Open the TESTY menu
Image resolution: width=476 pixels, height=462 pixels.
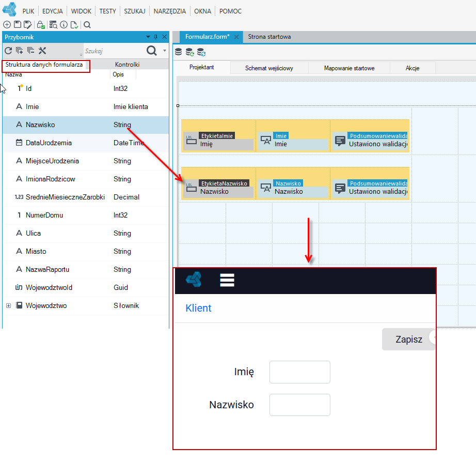click(108, 11)
